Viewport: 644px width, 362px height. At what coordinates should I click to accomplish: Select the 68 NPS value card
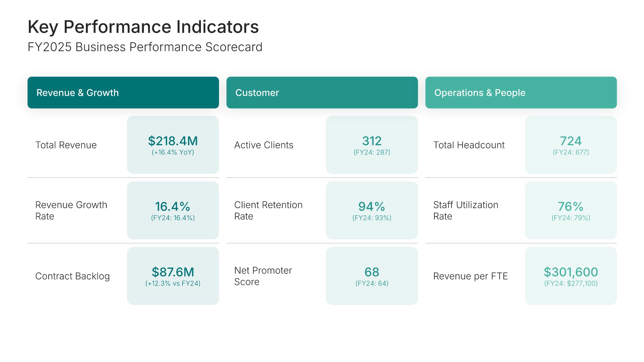click(372, 276)
